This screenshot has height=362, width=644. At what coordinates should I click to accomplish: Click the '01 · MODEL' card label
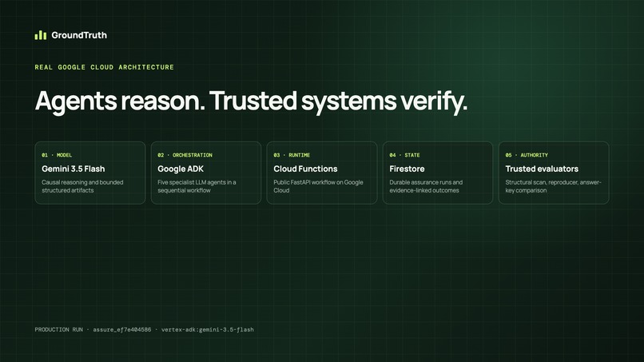coord(57,155)
